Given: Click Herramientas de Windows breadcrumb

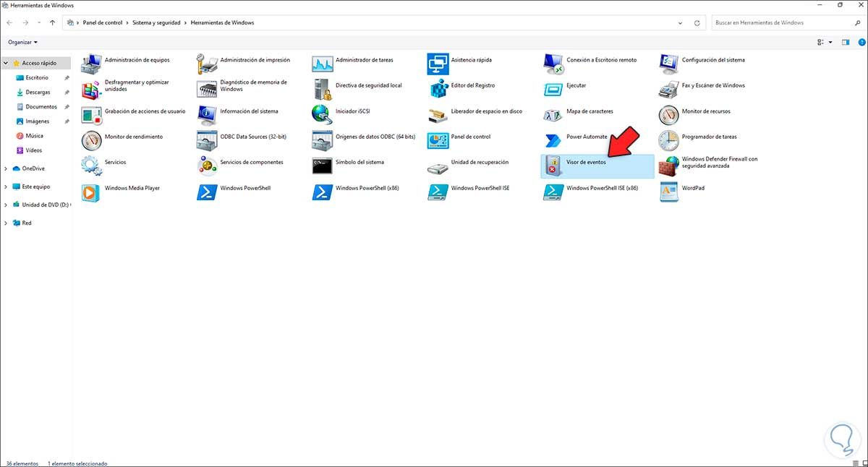Looking at the screenshot, I should click(222, 23).
